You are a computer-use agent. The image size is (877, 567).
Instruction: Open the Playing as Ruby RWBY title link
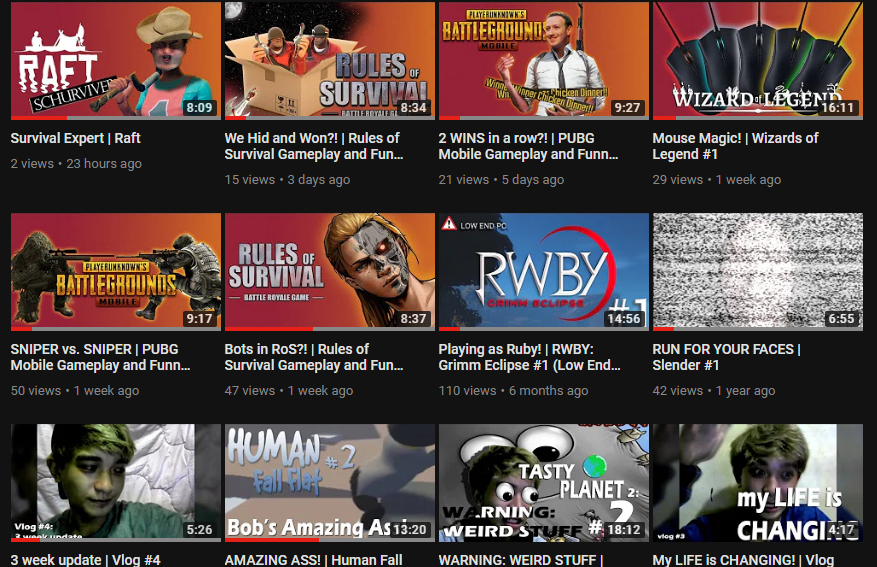529,357
